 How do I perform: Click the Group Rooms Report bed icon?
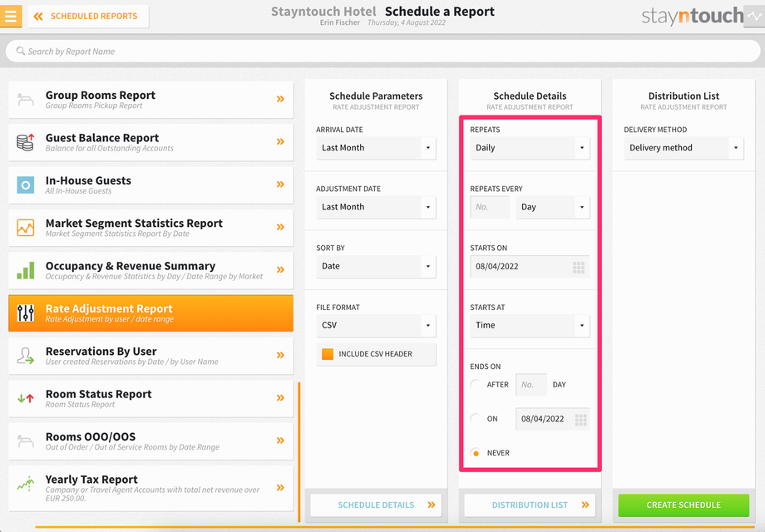click(26, 100)
